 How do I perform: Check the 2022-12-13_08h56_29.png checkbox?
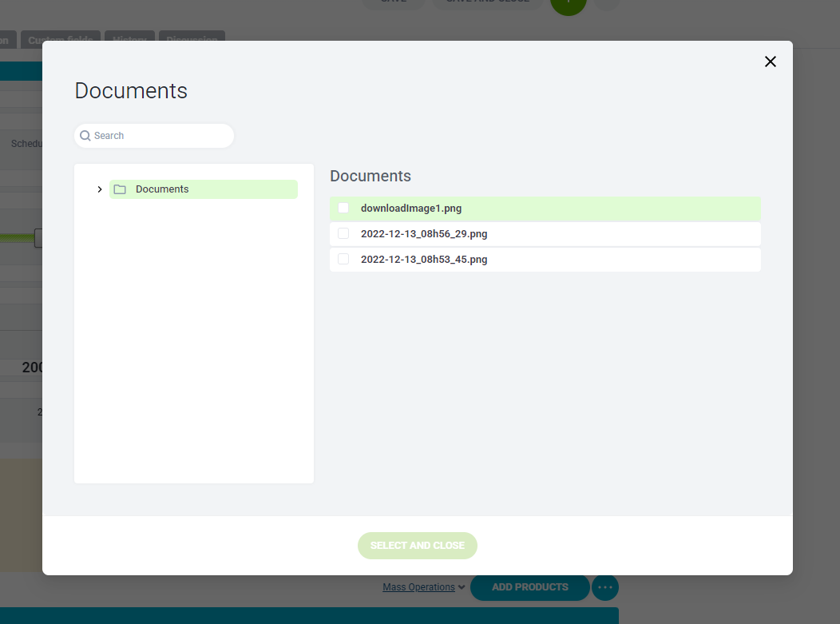(343, 233)
